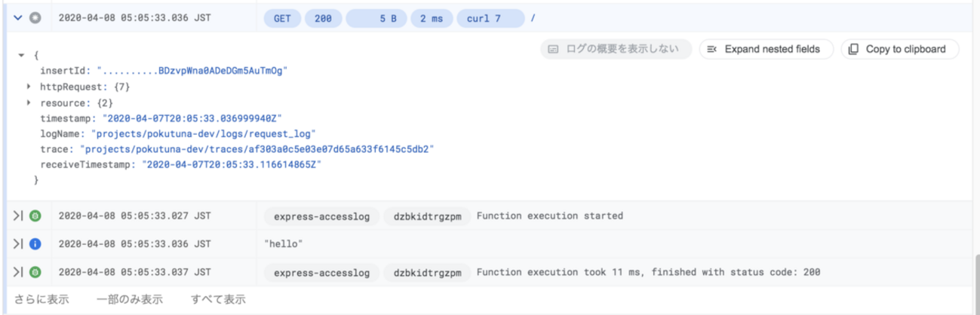Click the gray severity icon of GET entry
This screenshot has height=315, width=980.
(x=35, y=19)
